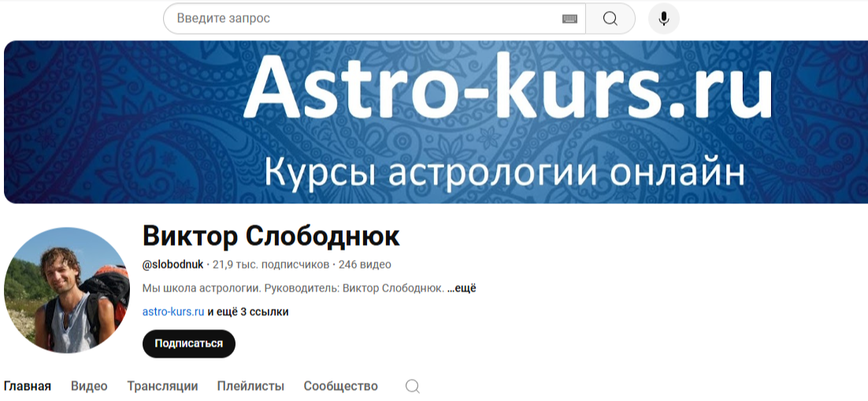
Task: Click the channel title Виктор Слободнюк
Action: [x=271, y=236]
